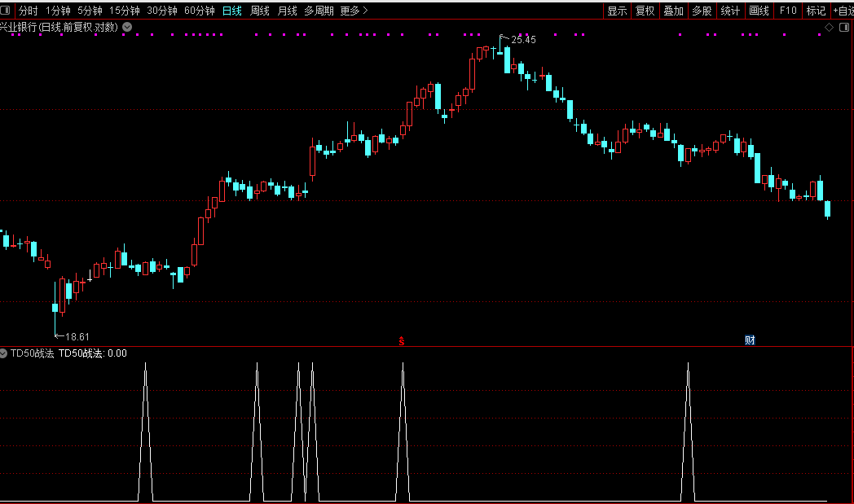The height and width of the screenshot is (504, 854).
Task: Click the TD50战法 indicator name
Action: click(32, 353)
